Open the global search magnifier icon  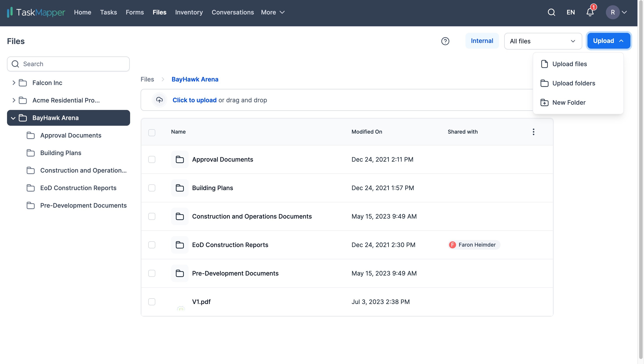click(x=551, y=12)
